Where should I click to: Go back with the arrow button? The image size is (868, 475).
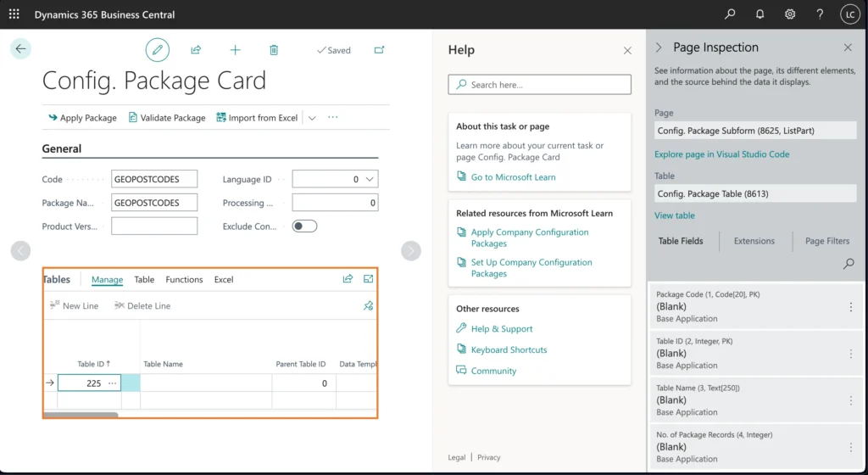pos(20,48)
